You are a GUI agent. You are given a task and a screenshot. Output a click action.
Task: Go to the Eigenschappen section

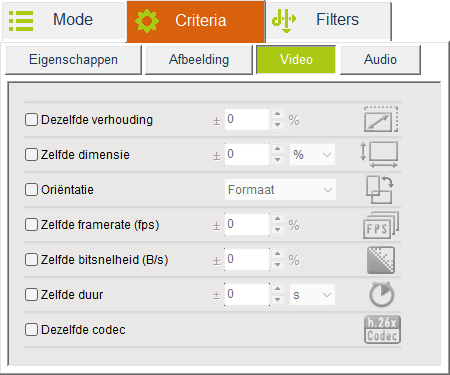tap(73, 60)
